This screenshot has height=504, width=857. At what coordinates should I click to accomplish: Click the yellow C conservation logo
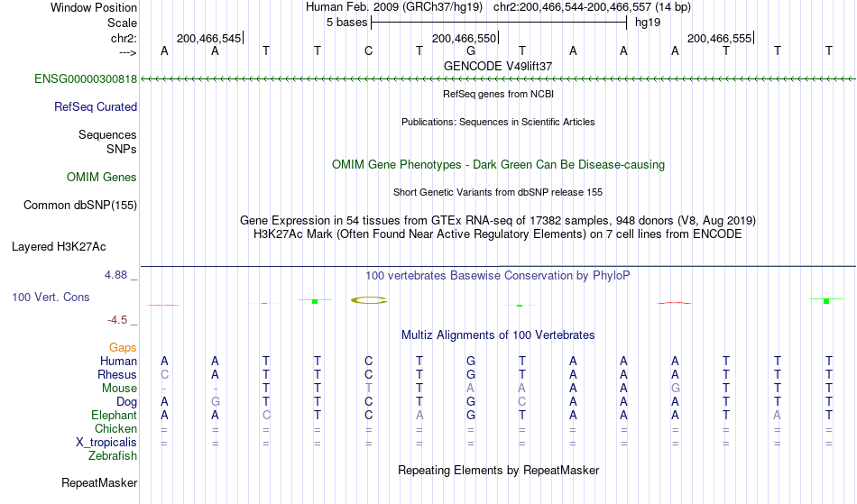[x=369, y=299]
